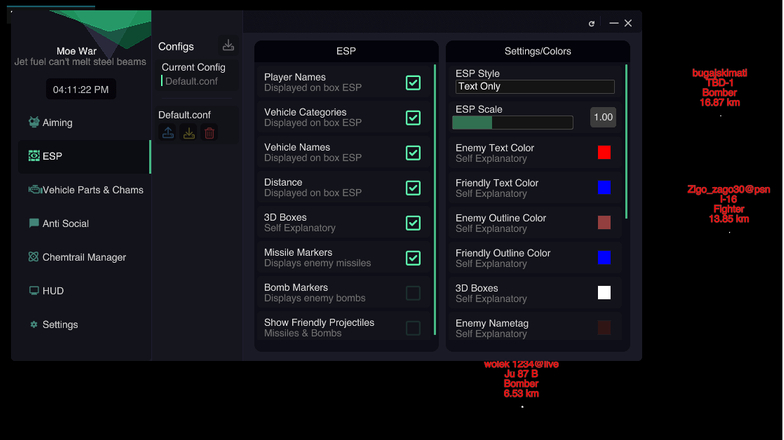
Task: Disable Vehicle Categories checkbox
Action: point(413,118)
